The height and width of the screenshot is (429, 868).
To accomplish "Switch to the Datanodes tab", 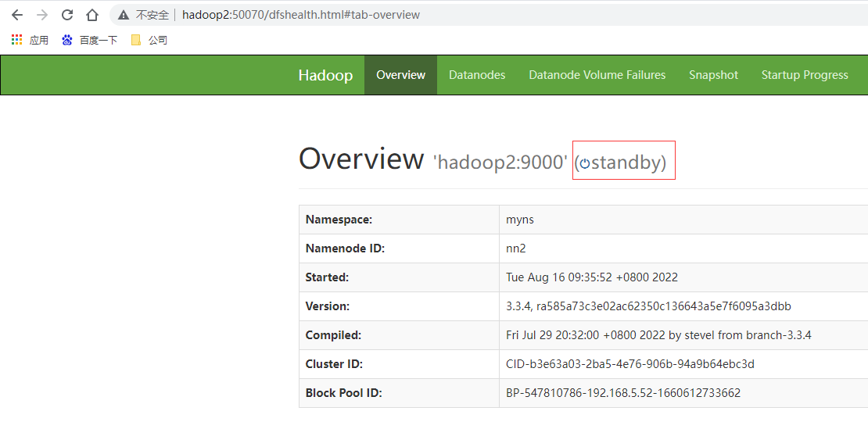I will [x=477, y=75].
